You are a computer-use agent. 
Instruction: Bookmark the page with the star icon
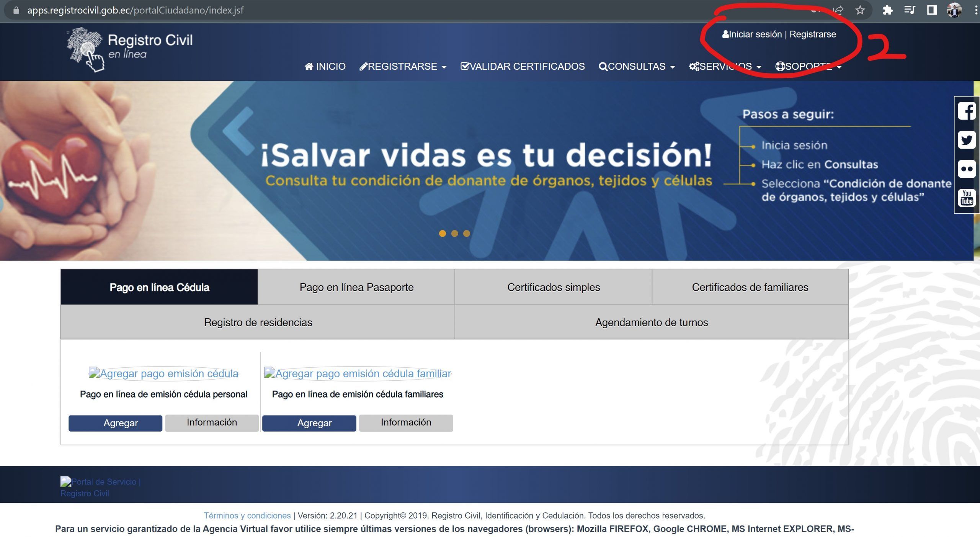860,10
